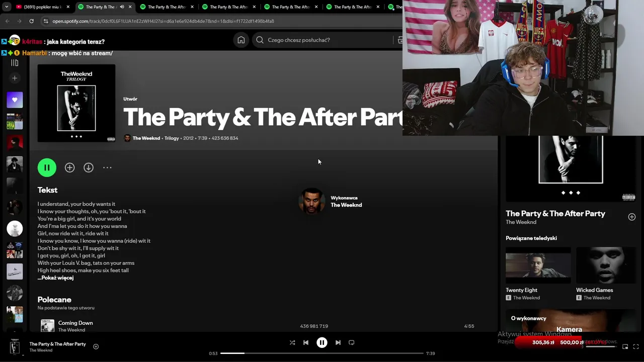Click the 'Polecane' section heading
The image size is (644, 362).
(54, 300)
